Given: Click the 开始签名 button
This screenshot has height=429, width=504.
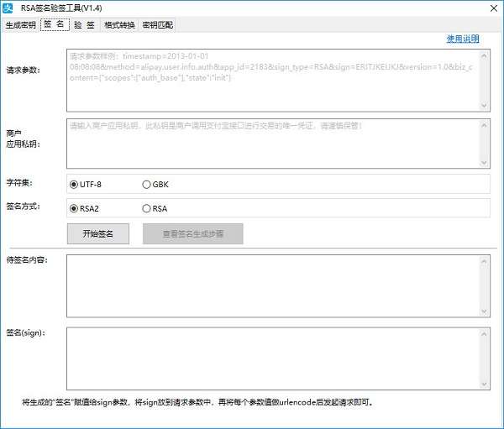Looking at the screenshot, I should 98,233.
